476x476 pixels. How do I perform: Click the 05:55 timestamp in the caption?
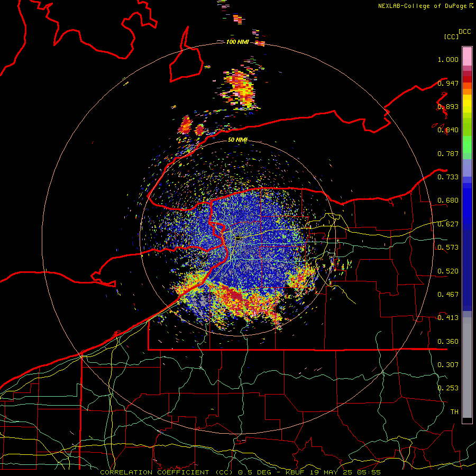tap(370, 472)
